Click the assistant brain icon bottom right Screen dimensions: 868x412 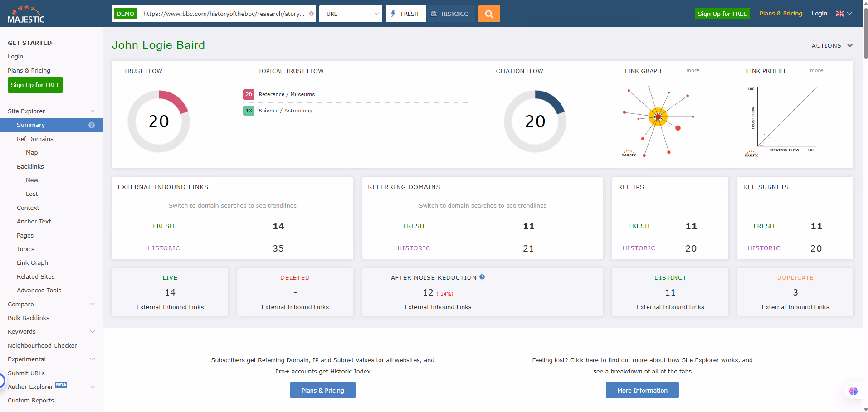tap(853, 391)
